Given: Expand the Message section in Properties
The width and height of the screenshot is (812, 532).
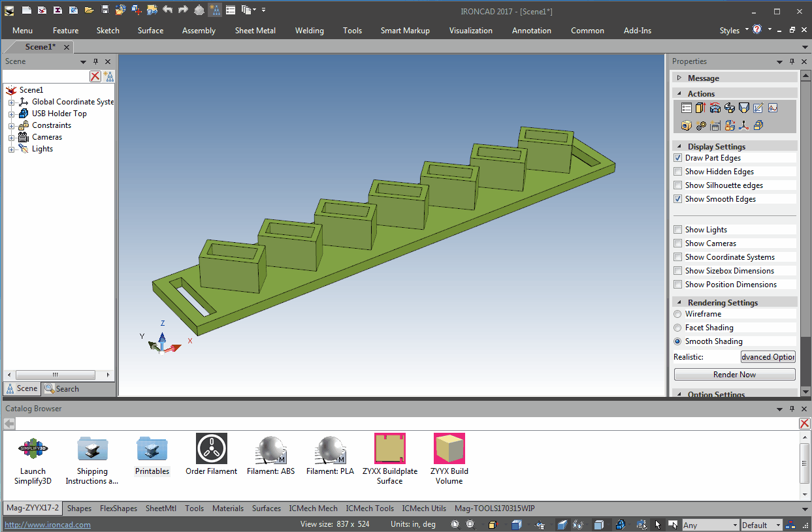Looking at the screenshot, I should point(679,78).
